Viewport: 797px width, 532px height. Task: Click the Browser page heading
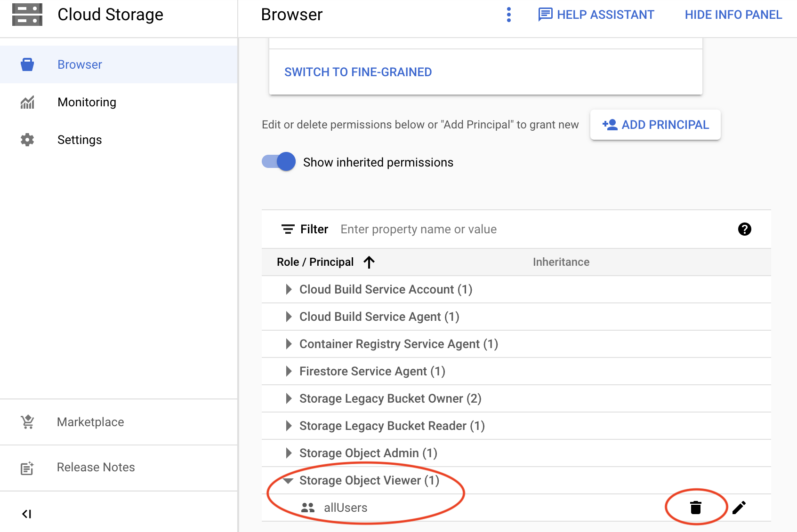click(x=292, y=15)
